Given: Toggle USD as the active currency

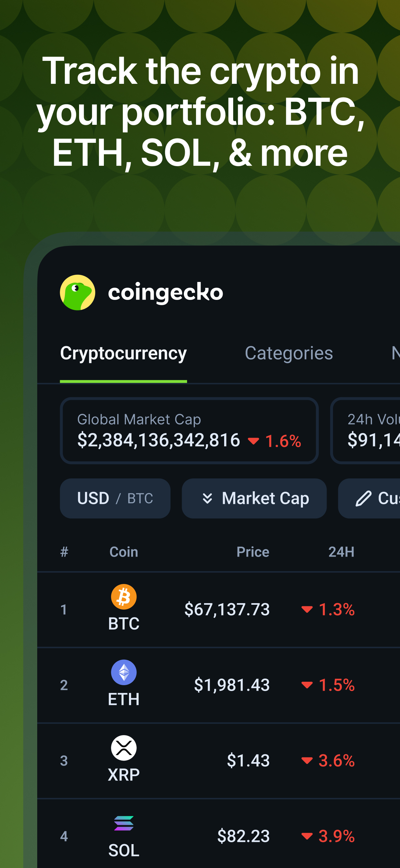Looking at the screenshot, I should 93,498.
